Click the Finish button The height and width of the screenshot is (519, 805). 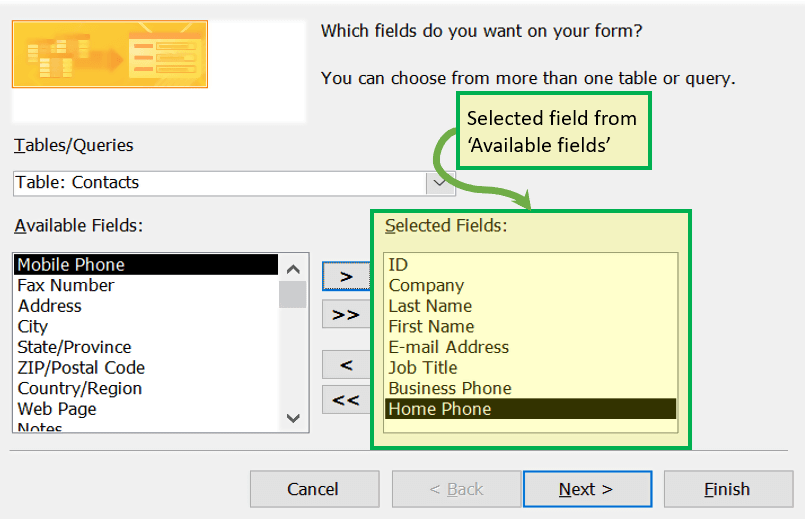point(728,489)
